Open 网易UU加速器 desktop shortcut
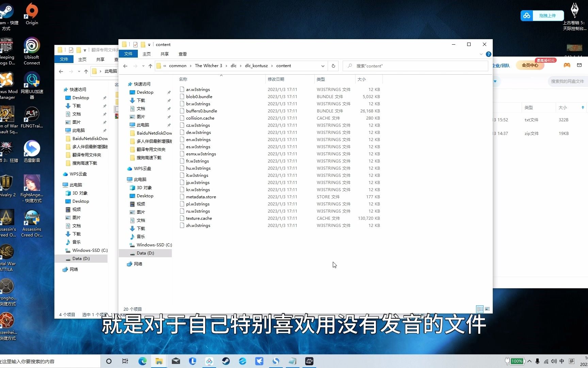The height and width of the screenshot is (368, 588). (x=32, y=86)
